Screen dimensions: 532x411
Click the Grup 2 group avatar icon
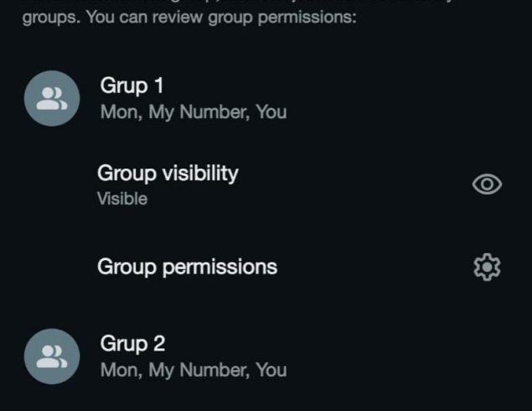52,356
